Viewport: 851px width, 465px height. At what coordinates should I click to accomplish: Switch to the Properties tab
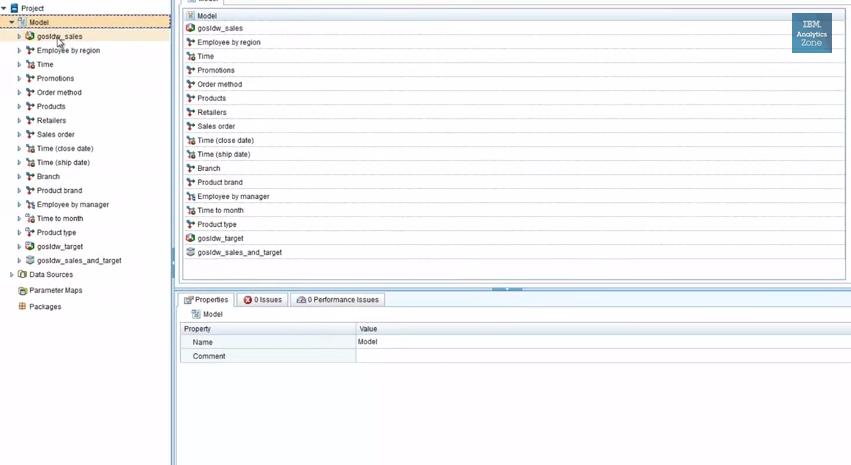(x=206, y=300)
